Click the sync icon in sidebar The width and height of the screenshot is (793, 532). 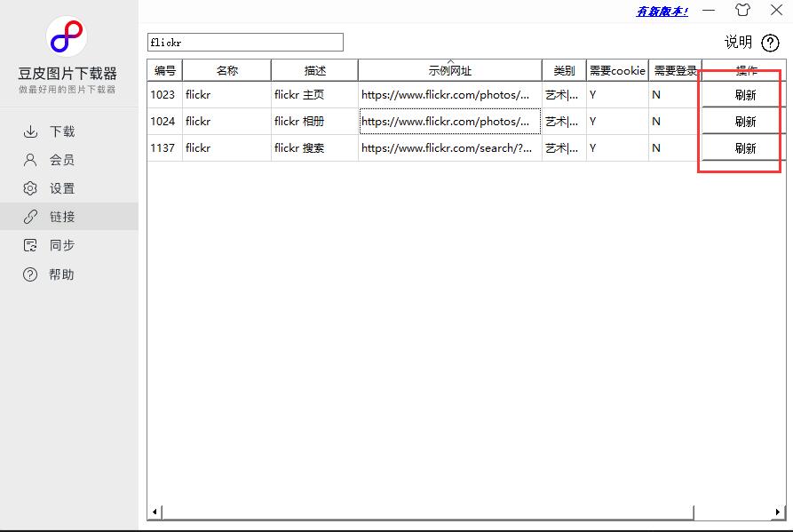[x=30, y=245]
